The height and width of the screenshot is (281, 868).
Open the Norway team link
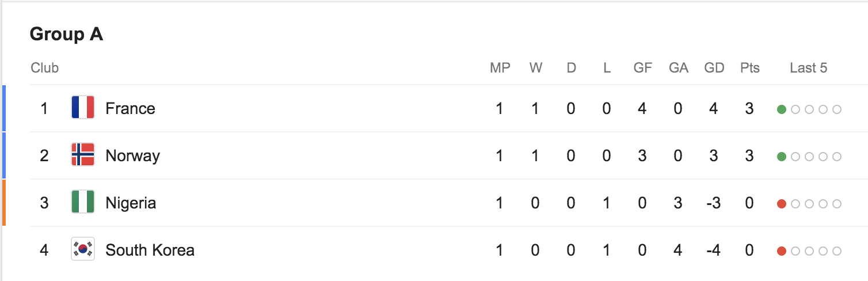click(x=133, y=156)
